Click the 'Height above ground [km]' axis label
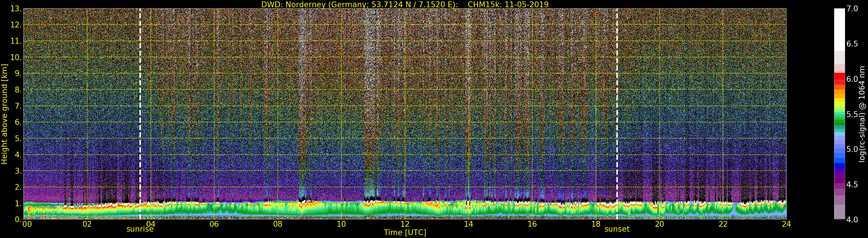Screen dimensions: 868x238 click(x=4, y=114)
